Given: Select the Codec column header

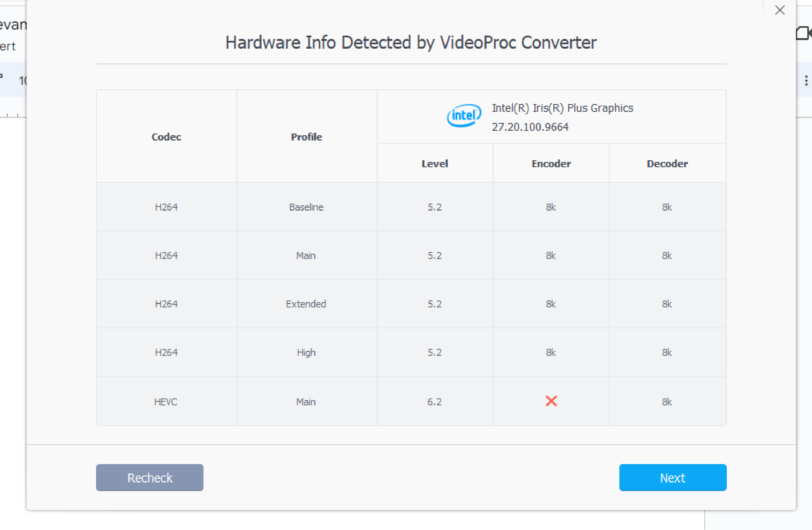Looking at the screenshot, I should (x=166, y=137).
